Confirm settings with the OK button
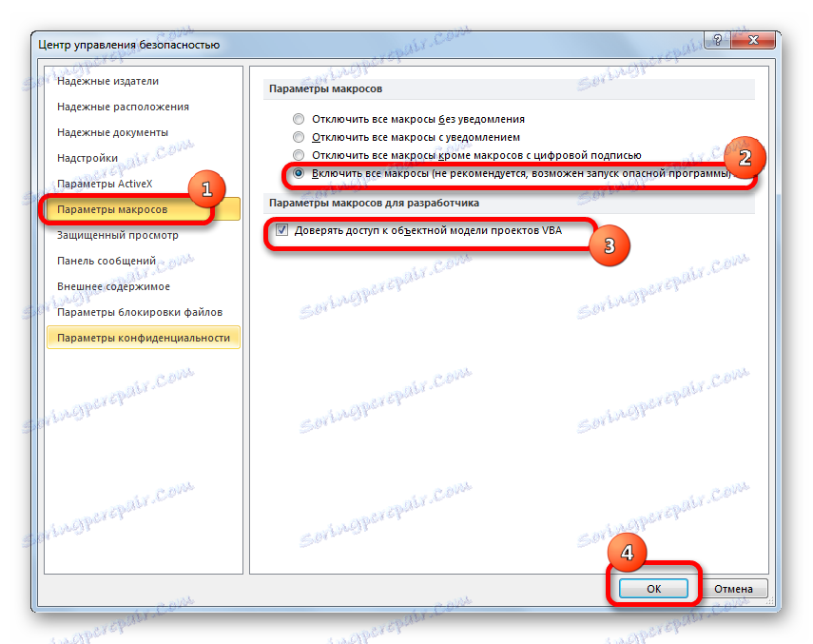 (x=653, y=589)
